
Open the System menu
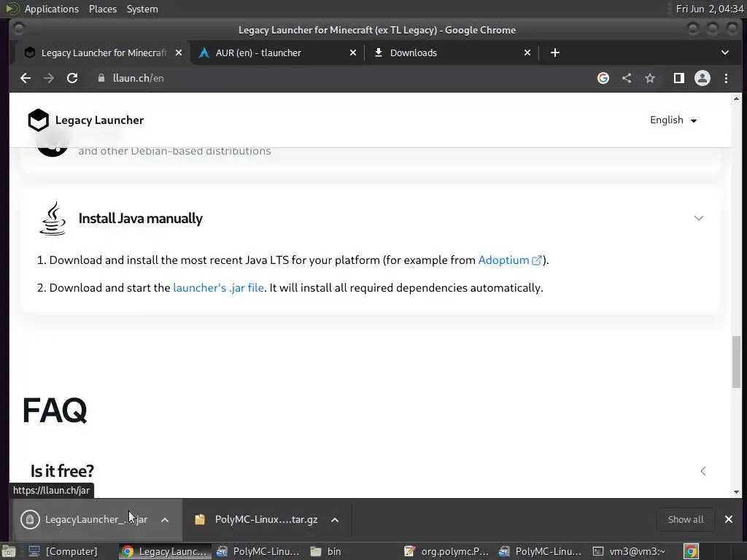click(142, 9)
